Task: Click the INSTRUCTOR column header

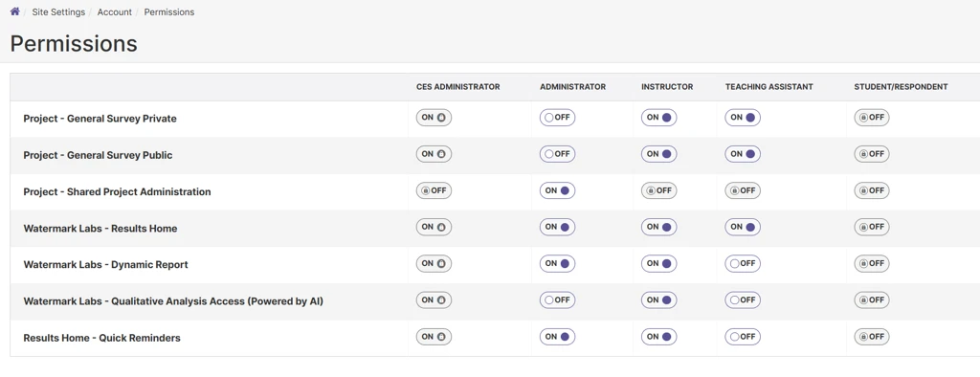Action: (x=667, y=87)
